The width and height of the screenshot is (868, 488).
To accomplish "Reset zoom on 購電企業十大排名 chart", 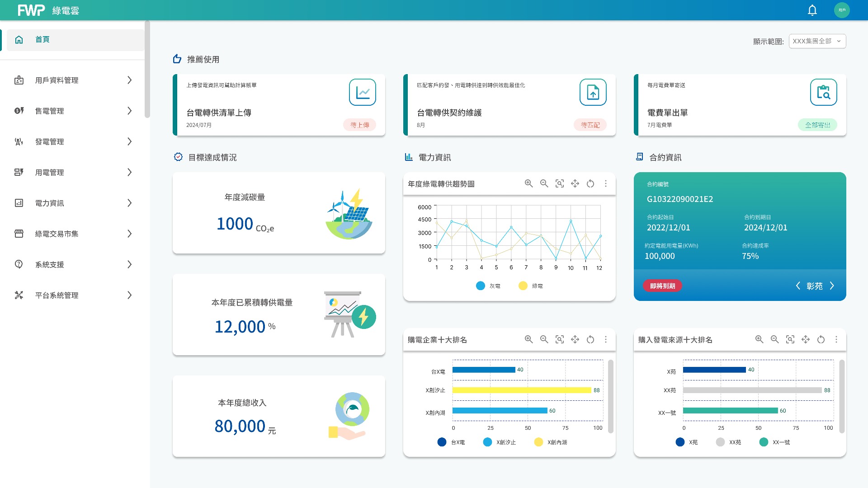I will coord(590,339).
